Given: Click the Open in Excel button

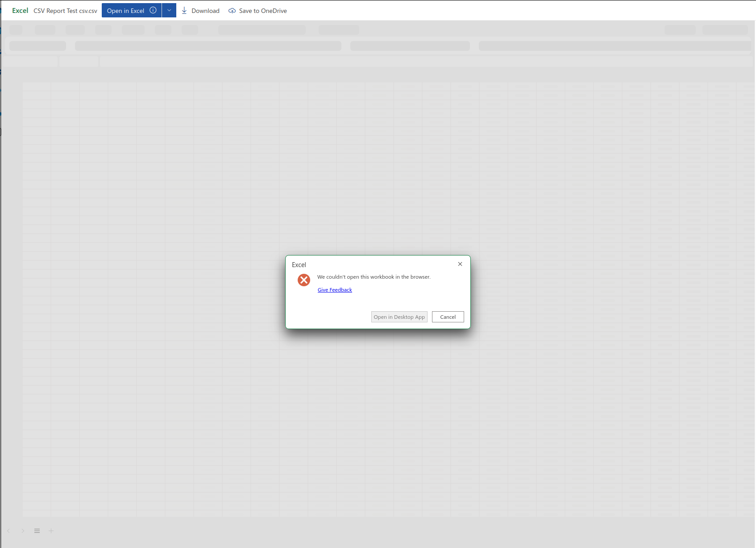Looking at the screenshot, I should point(132,10).
